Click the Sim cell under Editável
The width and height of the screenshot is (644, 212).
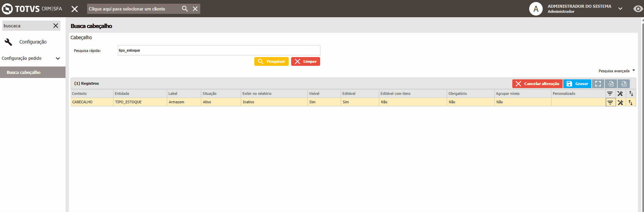[360, 102]
